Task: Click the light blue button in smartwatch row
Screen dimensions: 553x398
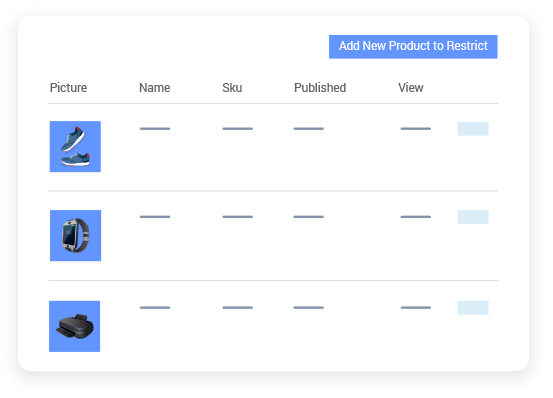Action: tap(473, 217)
